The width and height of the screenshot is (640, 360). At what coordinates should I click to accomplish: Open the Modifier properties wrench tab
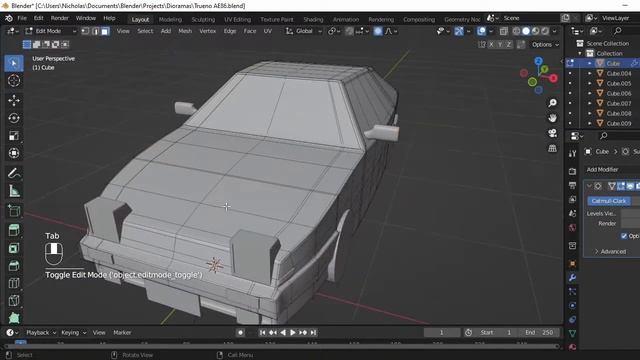572,278
